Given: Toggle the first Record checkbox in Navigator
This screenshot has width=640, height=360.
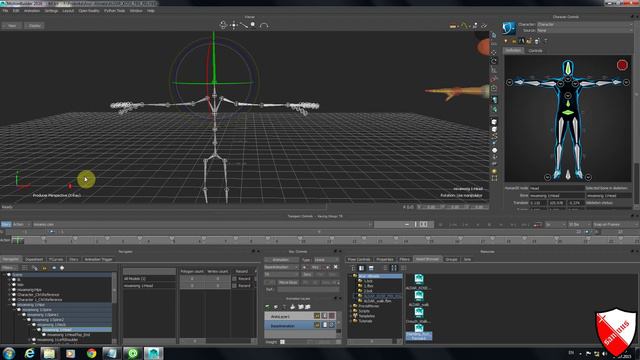Looking at the screenshot, I should 234,279.
